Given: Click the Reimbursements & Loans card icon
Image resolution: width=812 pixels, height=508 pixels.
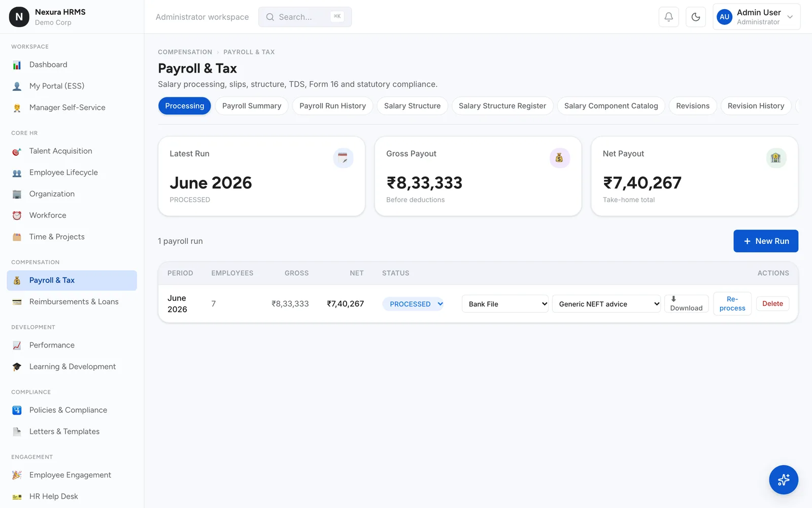Looking at the screenshot, I should [x=17, y=302].
